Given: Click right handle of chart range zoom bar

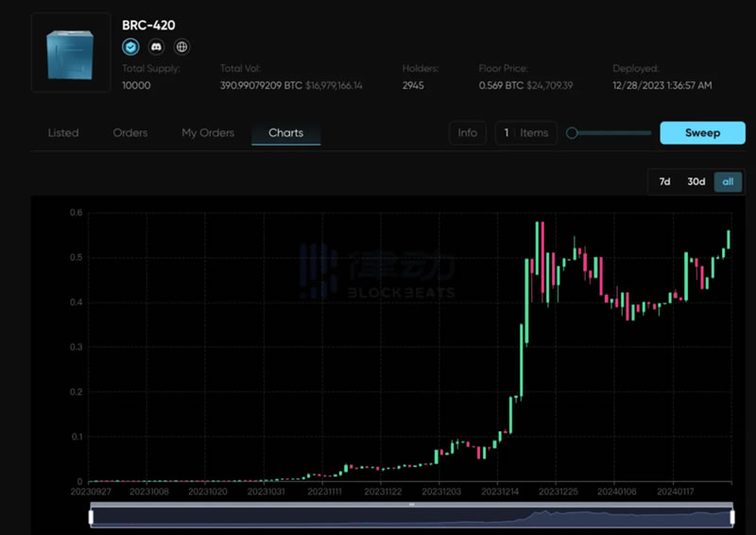Looking at the screenshot, I should [x=732, y=516].
